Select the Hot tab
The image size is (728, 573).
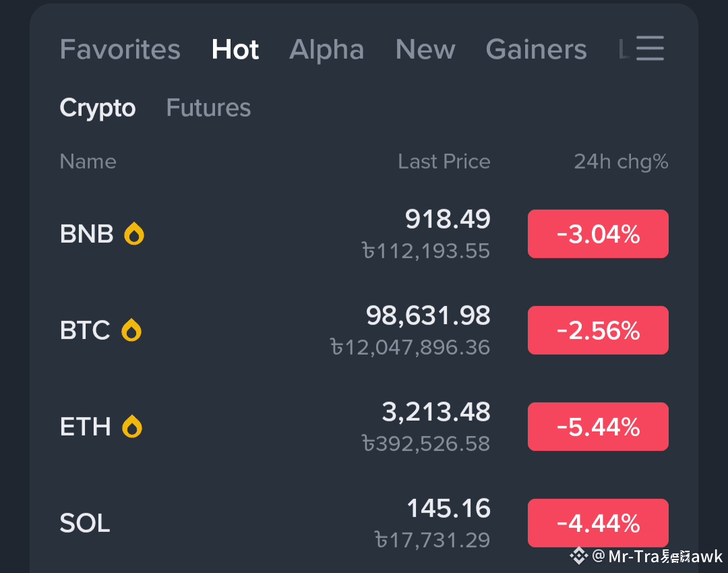pyautogui.click(x=235, y=50)
